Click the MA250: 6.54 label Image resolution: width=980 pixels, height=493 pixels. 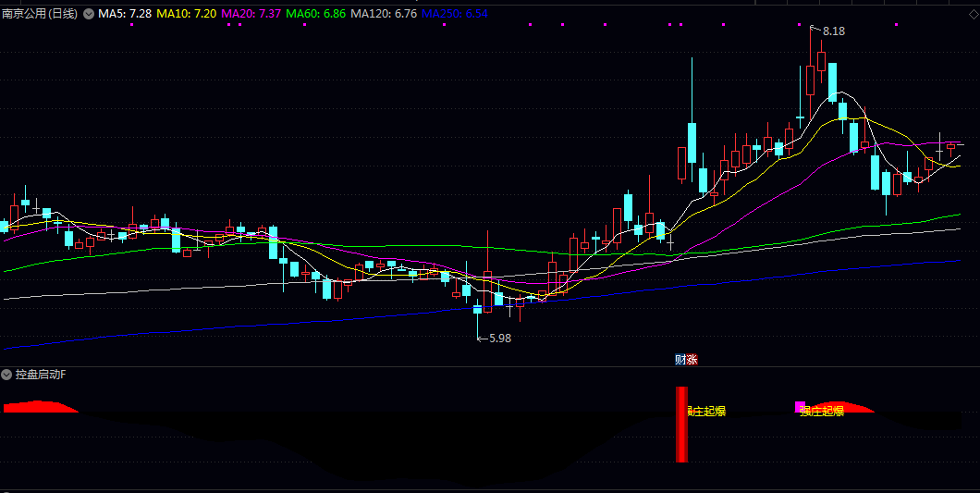[454, 14]
